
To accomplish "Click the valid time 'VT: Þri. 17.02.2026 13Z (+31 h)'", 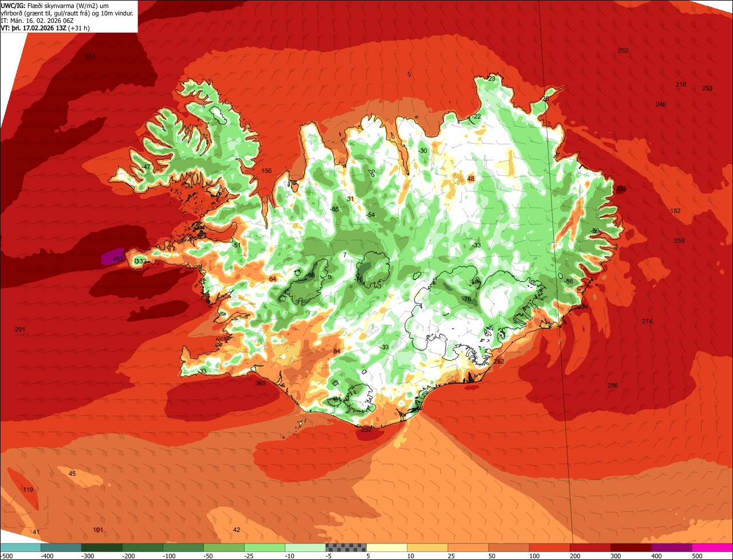I will click(x=45, y=27).
